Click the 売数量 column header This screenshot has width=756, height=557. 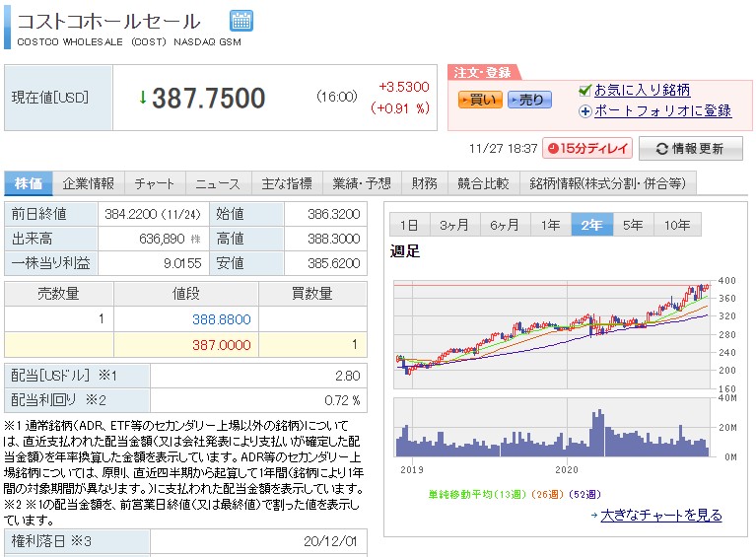point(59,294)
